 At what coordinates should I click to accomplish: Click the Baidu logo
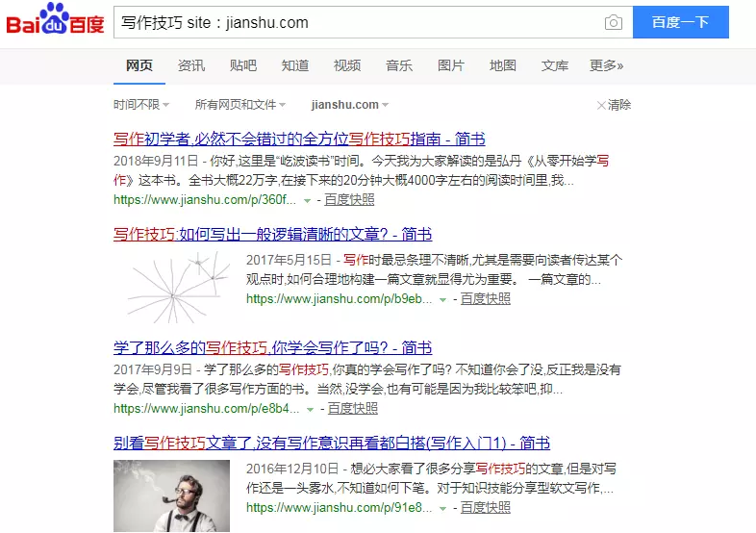55,19
